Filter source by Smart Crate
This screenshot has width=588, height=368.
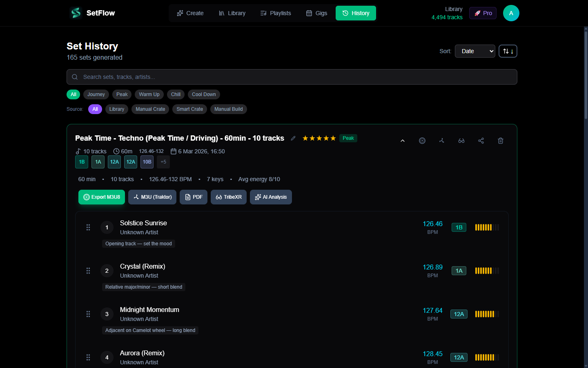coord(189,109)
